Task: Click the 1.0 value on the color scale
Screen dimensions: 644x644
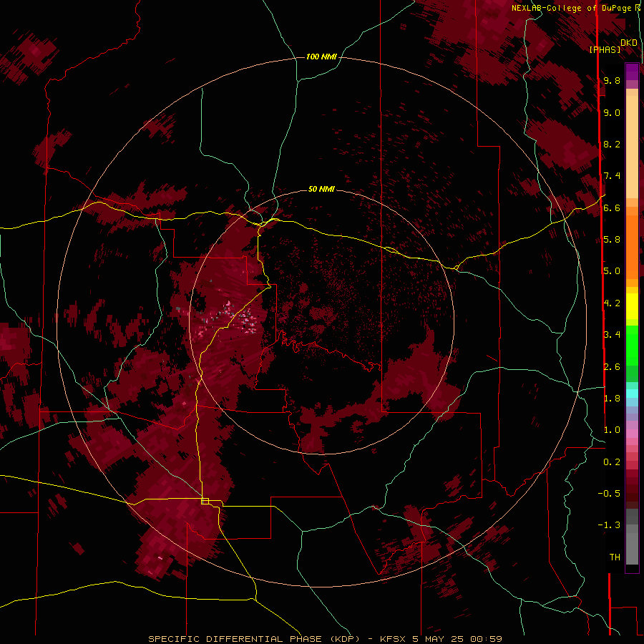Action: [x=612, y=429]
